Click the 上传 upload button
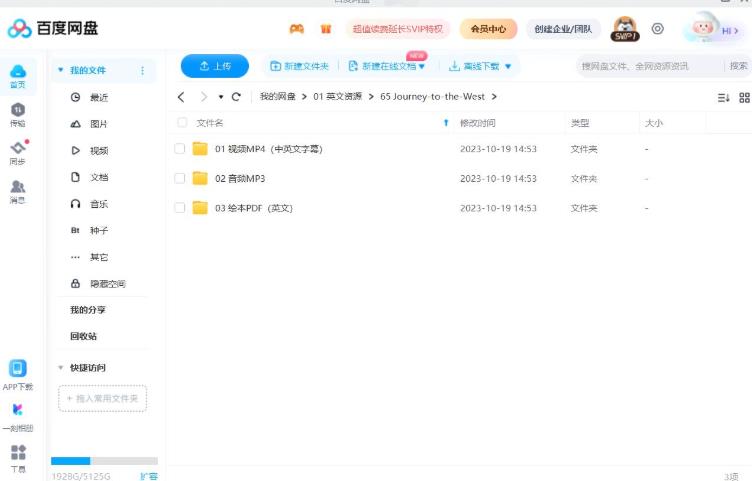The image size is (752, 481). tap(215, 66)
